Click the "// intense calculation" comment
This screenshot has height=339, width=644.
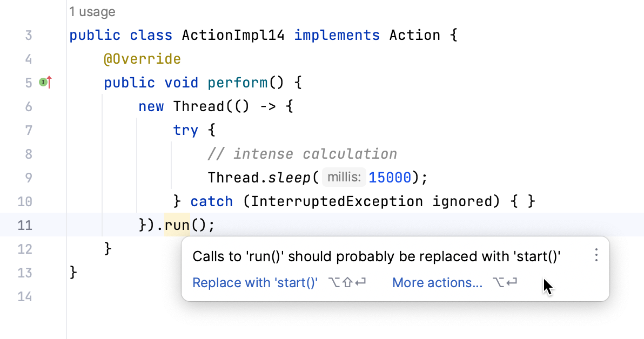303,154
